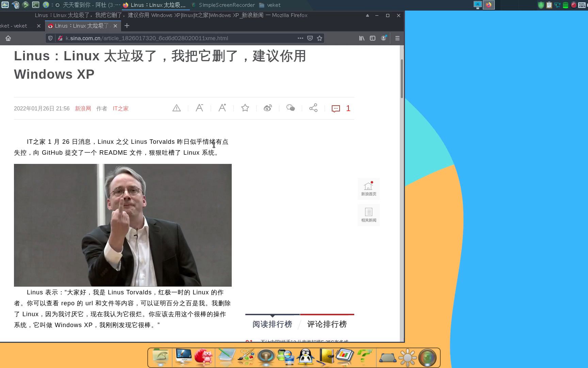The height and width of the screenshot is (368, 588).
Task: Bookmark this page with the star
Action: pos(320,38)
